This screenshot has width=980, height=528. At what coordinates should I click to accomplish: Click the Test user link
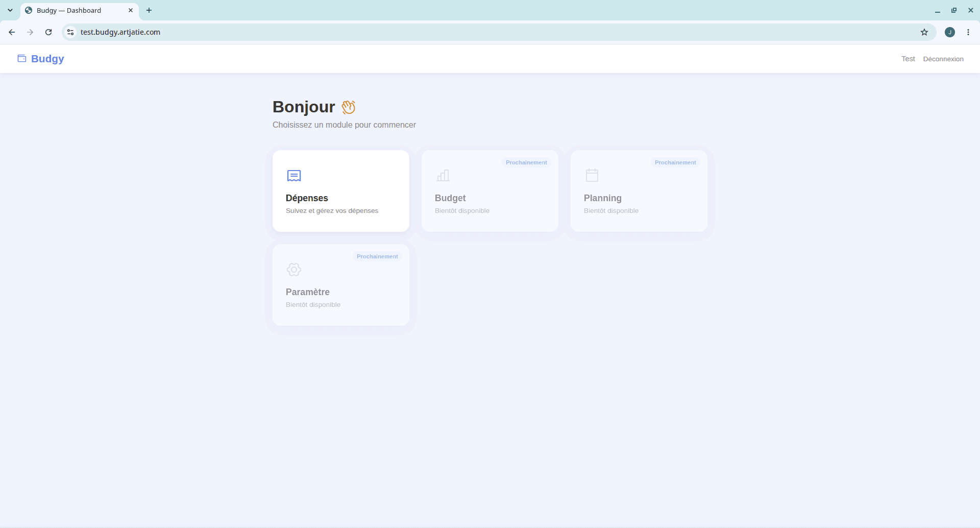tap(908, 59)
